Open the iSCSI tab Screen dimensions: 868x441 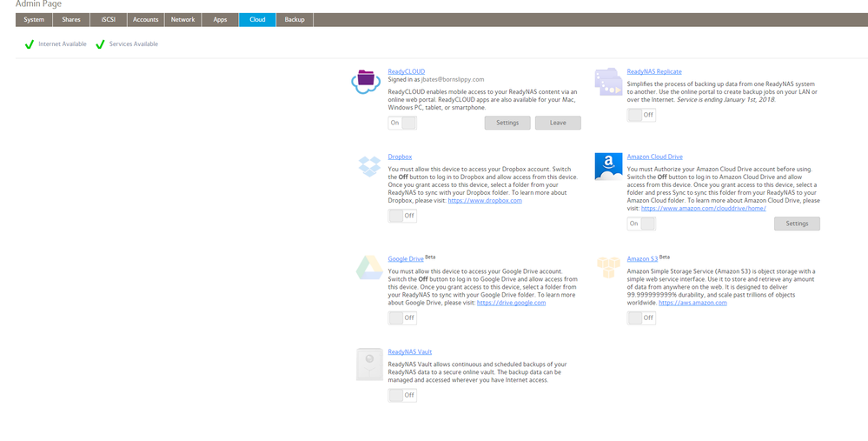pos(109,19)
